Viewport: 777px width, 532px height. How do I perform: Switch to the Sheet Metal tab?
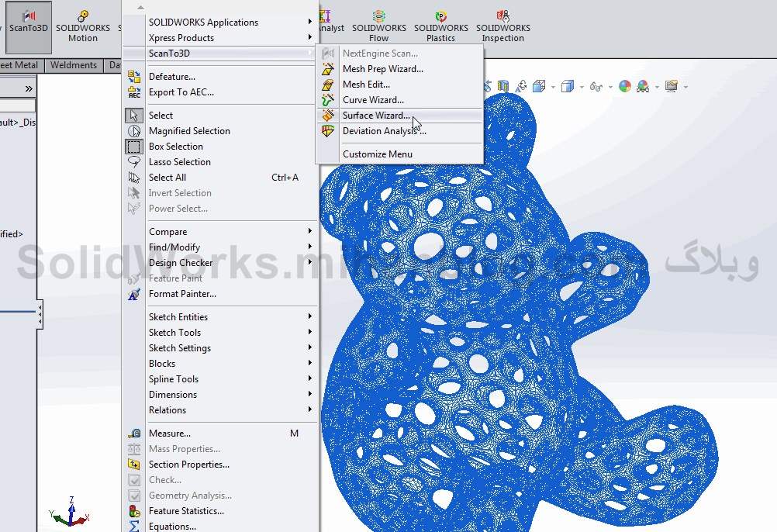click(x=19, y=65)
